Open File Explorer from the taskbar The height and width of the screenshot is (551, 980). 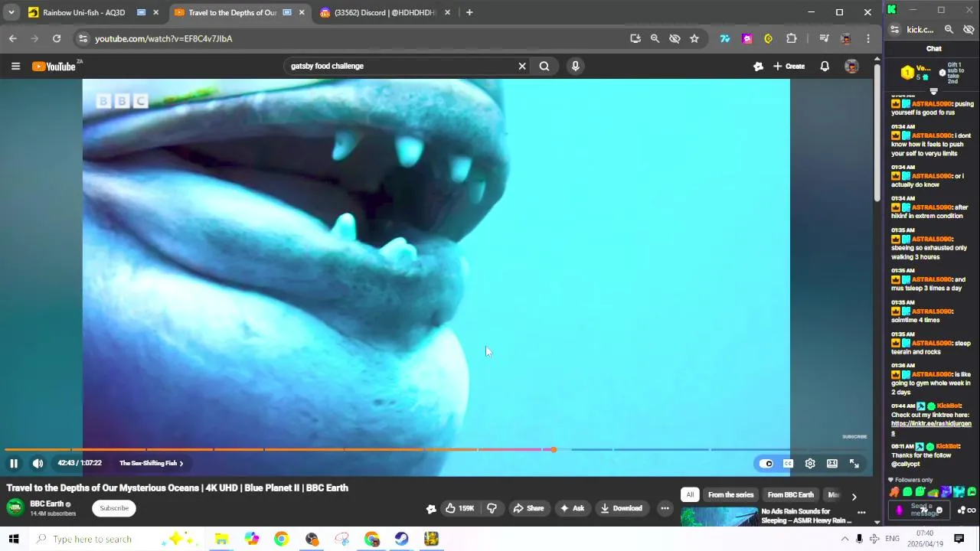tap(221, 539)
